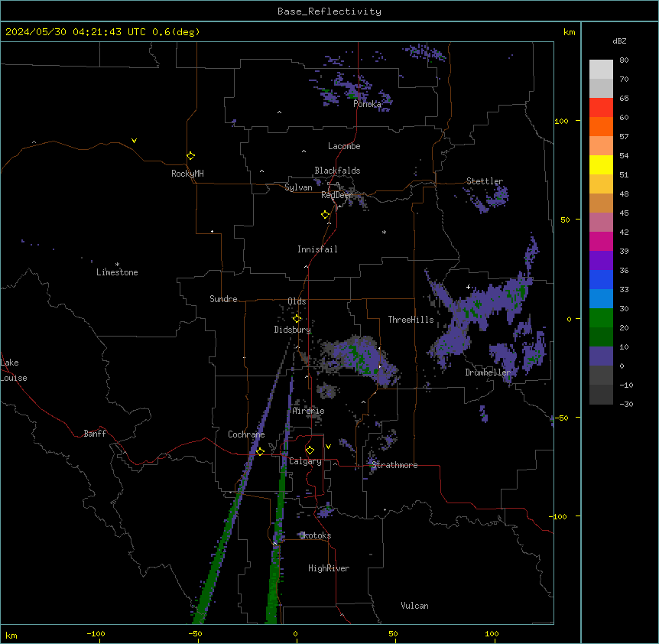Select the Ponoka city label

click(x=367, y=104)
